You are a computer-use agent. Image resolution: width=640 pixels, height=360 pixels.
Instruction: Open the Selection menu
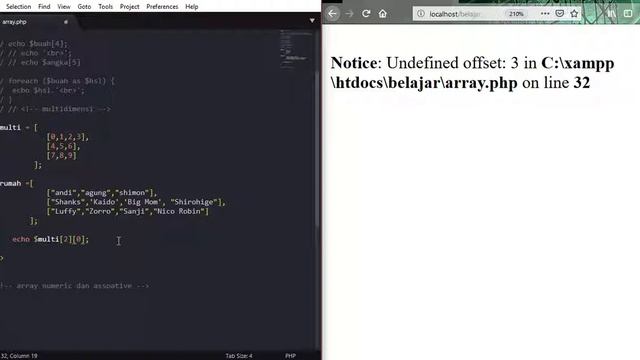tap(18, 7)
